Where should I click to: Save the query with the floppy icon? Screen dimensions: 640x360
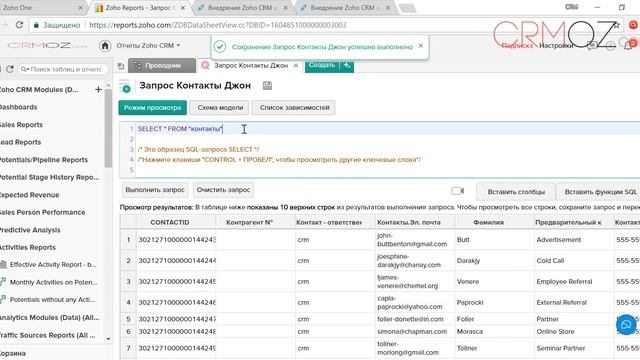[x=267, y=86]
